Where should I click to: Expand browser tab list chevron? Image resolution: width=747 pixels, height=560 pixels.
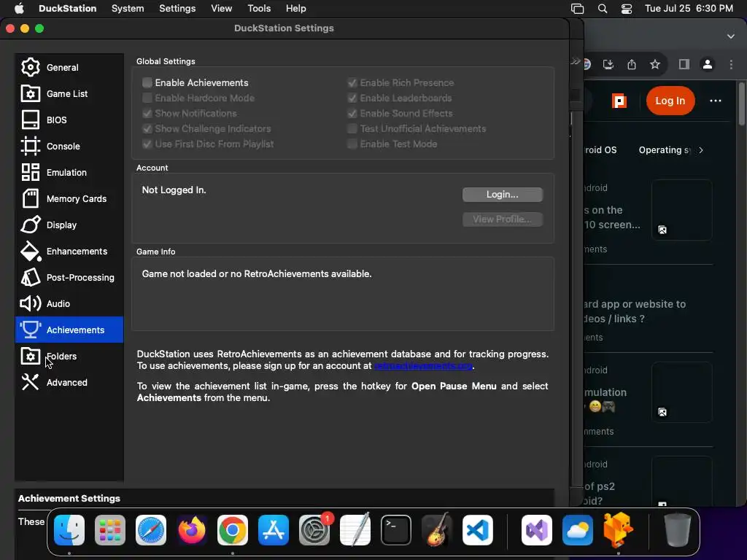[731, 36]
